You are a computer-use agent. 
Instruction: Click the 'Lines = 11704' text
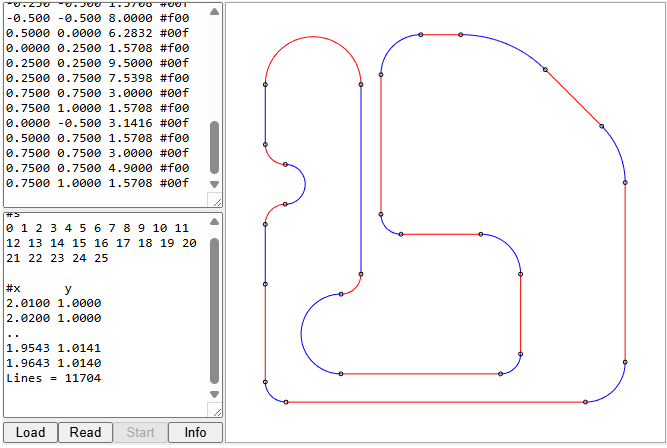pos(54,378)
